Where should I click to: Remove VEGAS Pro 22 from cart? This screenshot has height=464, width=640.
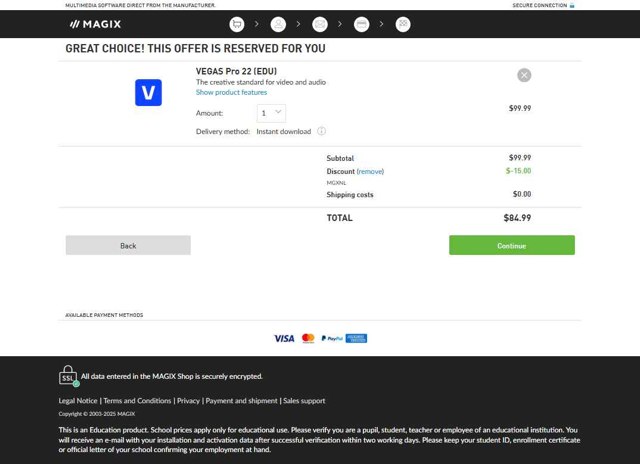524,75
